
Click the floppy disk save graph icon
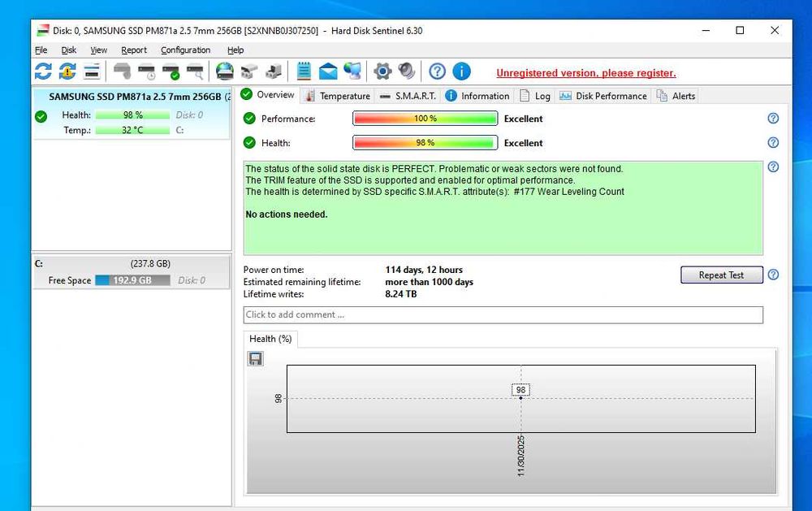(255, 358)
